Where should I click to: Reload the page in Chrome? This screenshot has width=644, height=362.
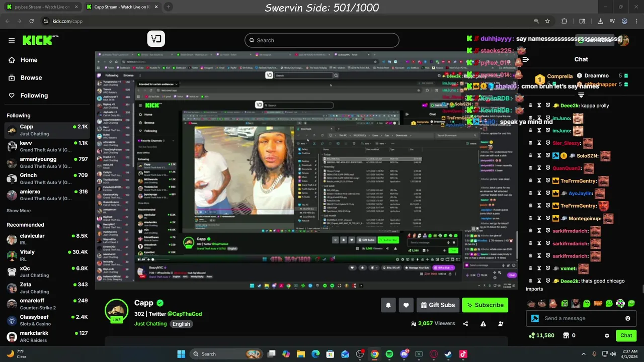point(32,21)
